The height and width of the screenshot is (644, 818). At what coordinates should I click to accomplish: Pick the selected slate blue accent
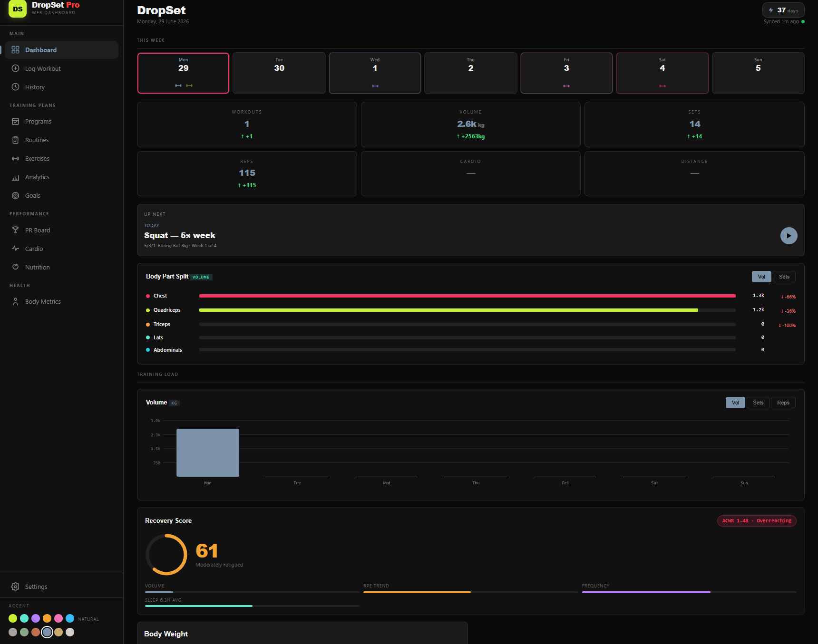(47, 632)
